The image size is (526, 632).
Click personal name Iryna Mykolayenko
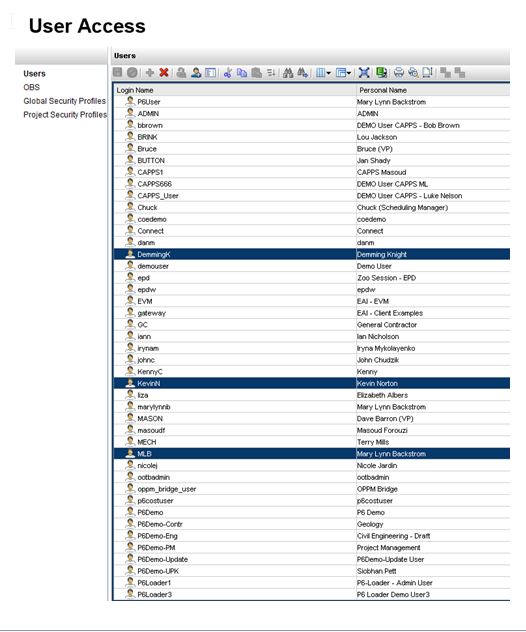pos(386,348)
